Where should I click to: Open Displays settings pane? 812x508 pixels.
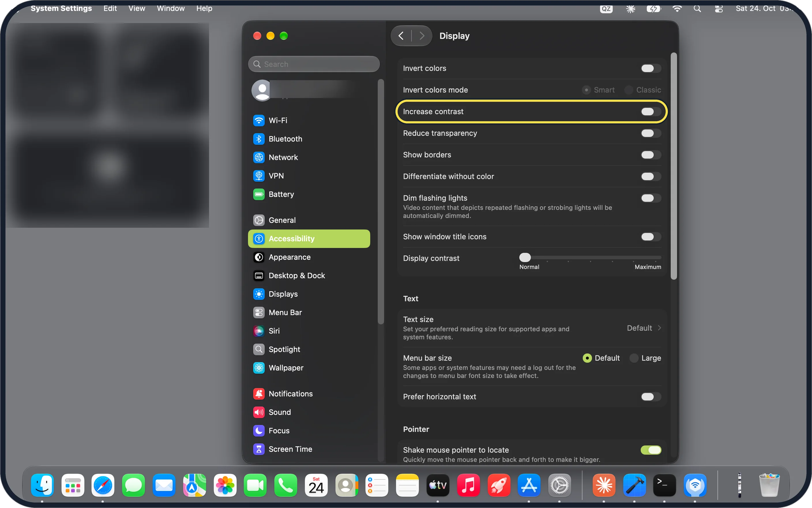(309, 294)
